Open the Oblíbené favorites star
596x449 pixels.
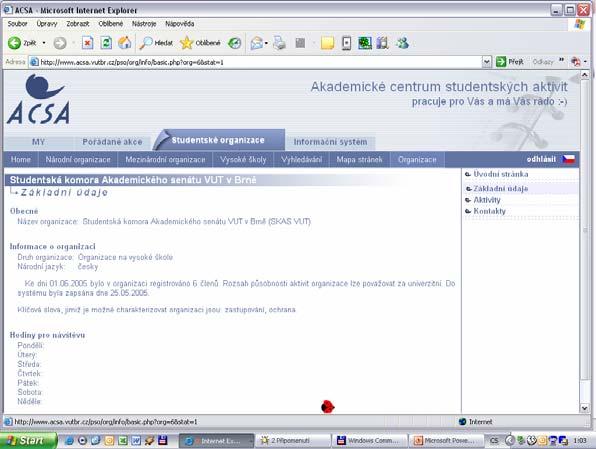[x=200, y=43]
